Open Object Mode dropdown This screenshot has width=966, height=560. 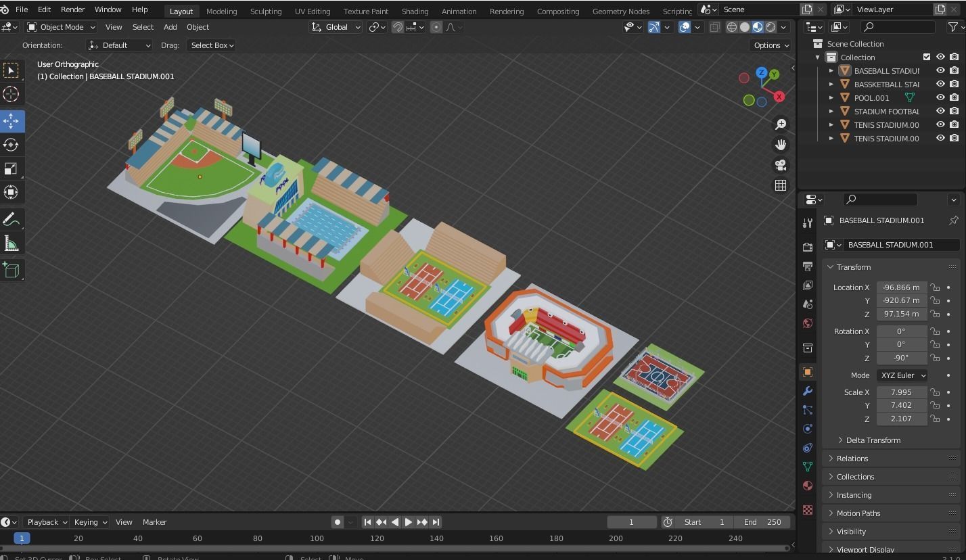coord(61,27)
